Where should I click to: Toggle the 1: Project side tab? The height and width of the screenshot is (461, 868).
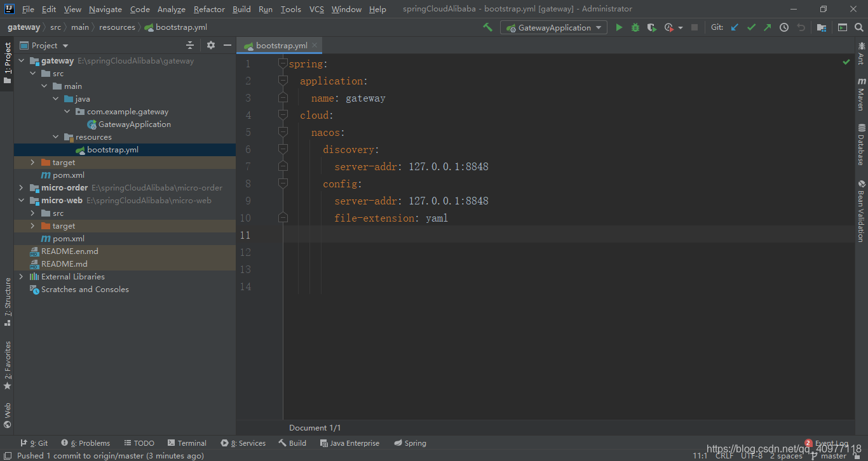[8, 63]
